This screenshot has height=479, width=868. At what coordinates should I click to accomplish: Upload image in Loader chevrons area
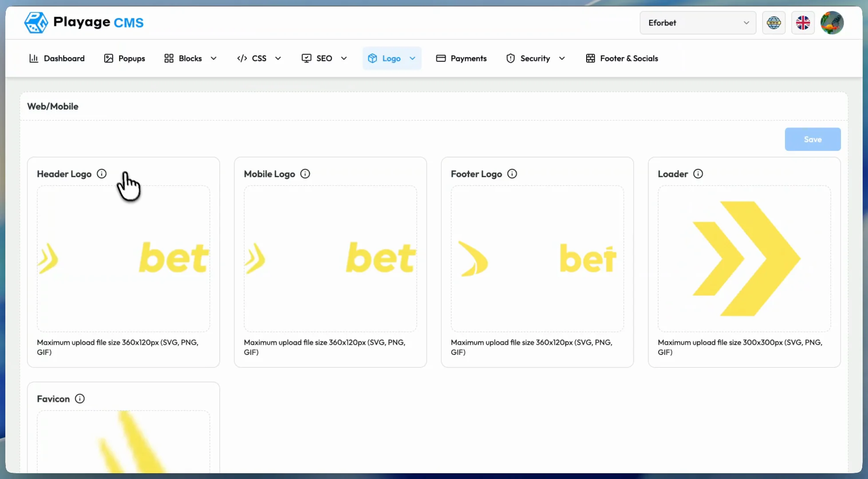[744, 259]
